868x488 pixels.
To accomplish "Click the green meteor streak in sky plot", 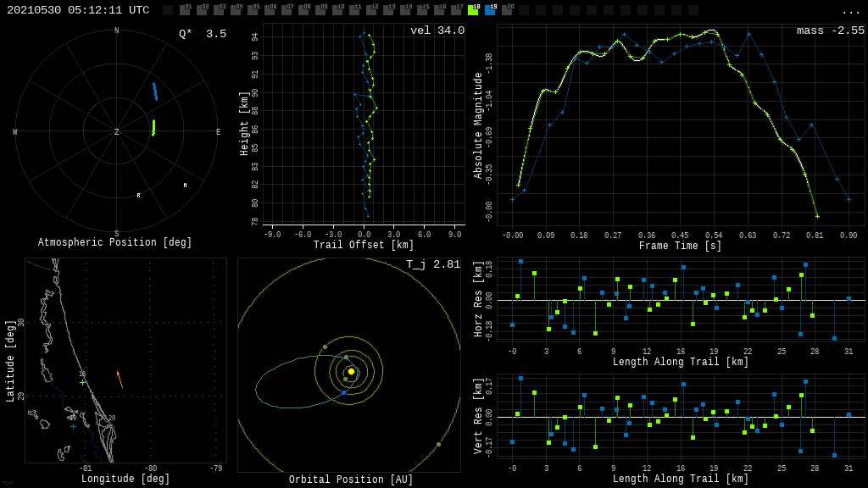I will coord(153,127).
